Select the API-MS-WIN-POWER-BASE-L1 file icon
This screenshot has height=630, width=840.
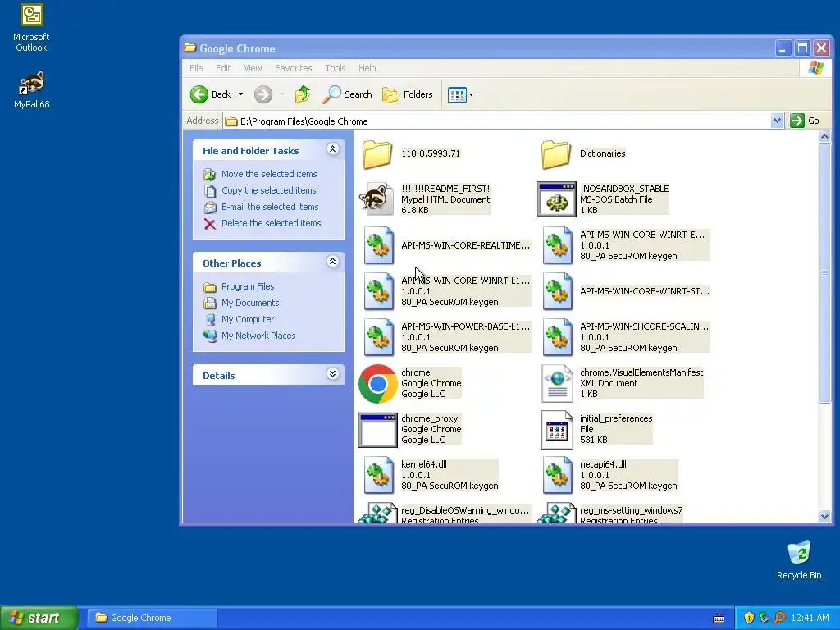click(379, 337)
